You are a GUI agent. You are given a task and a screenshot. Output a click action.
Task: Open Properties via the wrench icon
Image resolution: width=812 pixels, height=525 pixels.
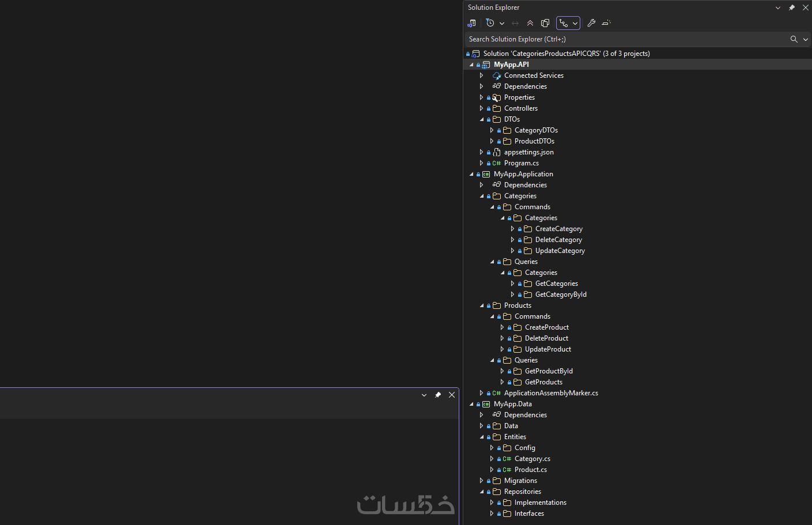592,23
